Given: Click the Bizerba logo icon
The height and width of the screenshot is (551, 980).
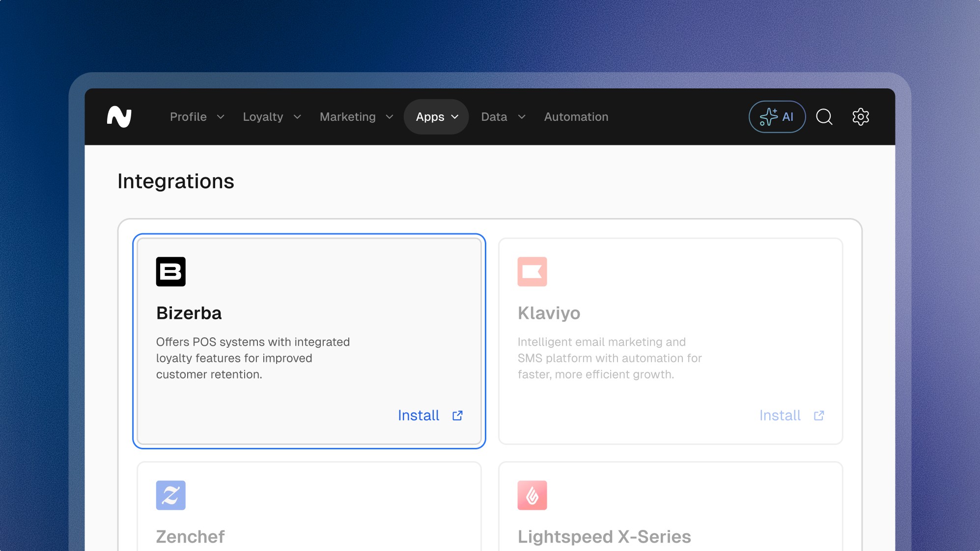Looking at the screenshot, I should (170, 272).
